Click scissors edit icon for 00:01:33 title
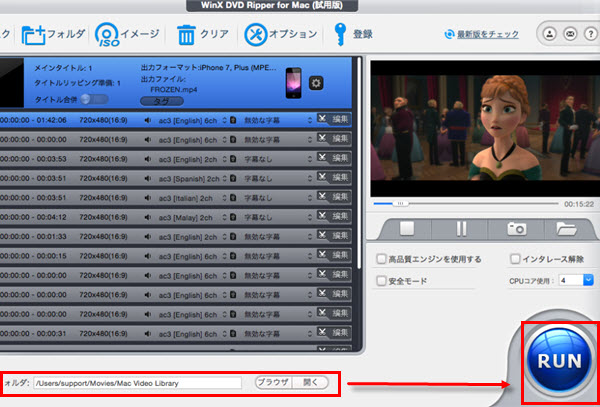600x407 pixels. pos(323,236)
